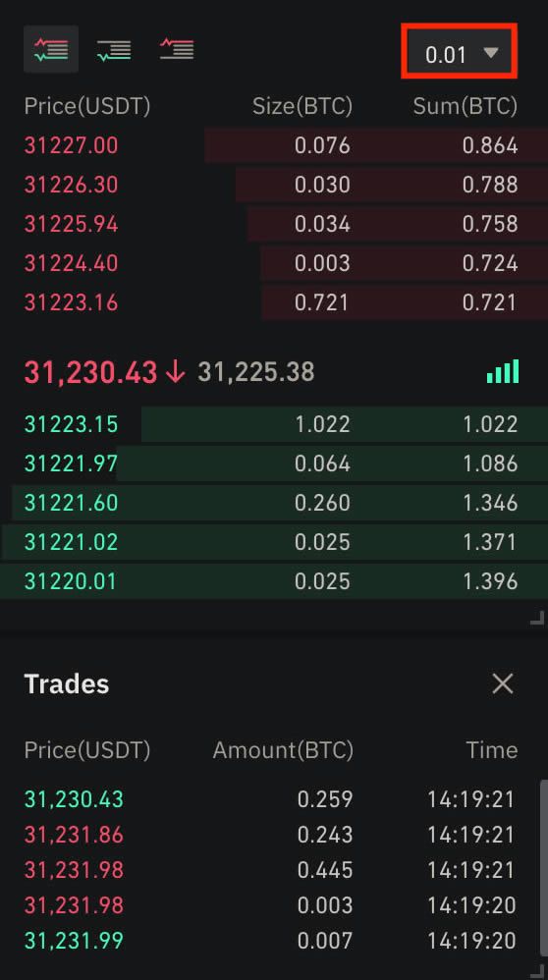This screenshot has width=548, height=980.
Task: Click the Trades panel heading
Action: [x=67, y=684]
